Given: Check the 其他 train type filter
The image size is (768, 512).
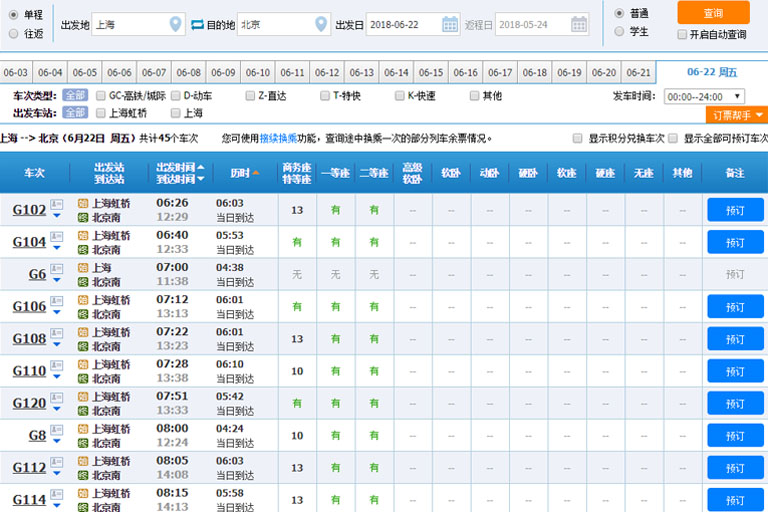Looking at the screenshot, I should tap(474, 96).
